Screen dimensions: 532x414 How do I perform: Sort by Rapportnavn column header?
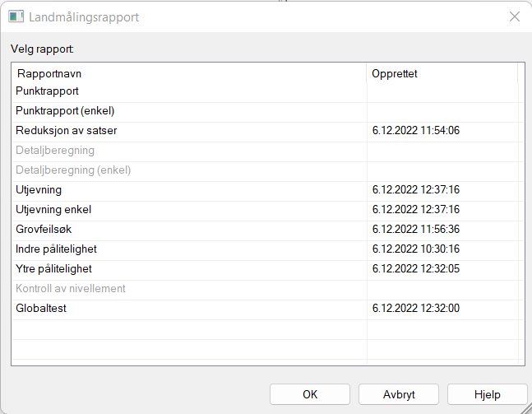(x=189, y=73)
